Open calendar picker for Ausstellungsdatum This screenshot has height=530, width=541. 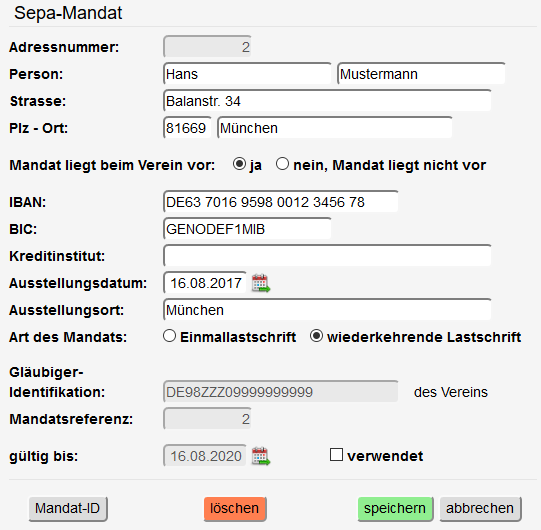coord(261,283)
